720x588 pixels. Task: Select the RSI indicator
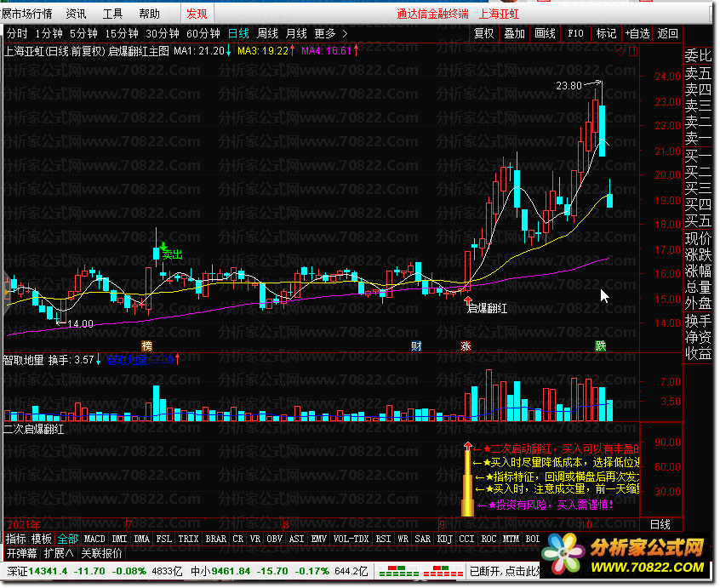click(x=384, y=539)
